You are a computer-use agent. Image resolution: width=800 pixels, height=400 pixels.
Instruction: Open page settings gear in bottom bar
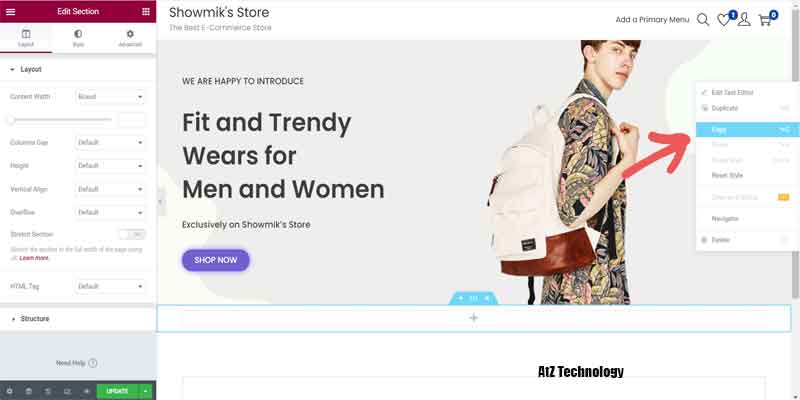(x=10, y=391)
